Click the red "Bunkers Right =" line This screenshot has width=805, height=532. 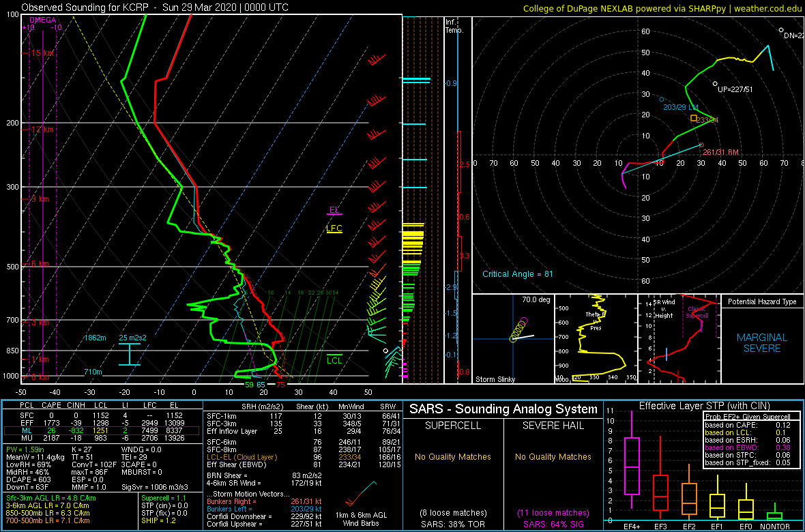pyautogui.click(x=264, y=501)
